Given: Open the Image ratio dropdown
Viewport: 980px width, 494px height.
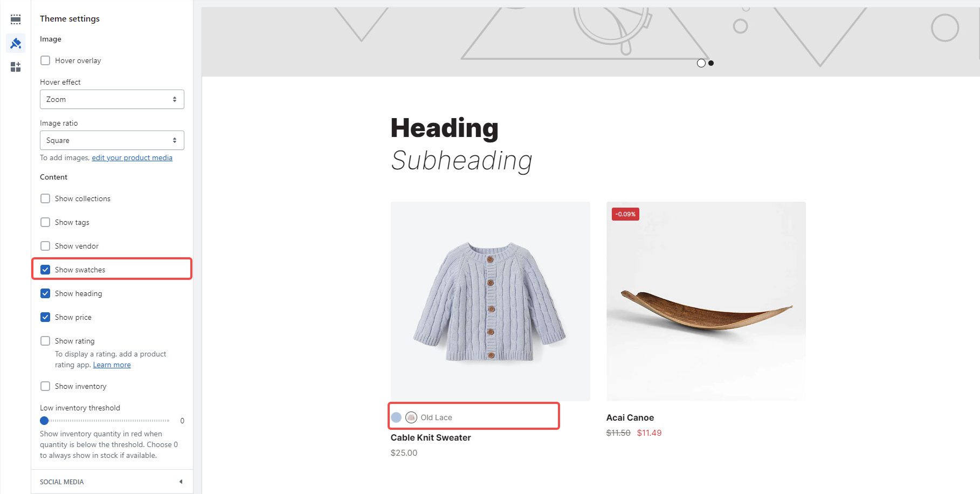Looking at the screenshot, I should (x=112, y=140).
